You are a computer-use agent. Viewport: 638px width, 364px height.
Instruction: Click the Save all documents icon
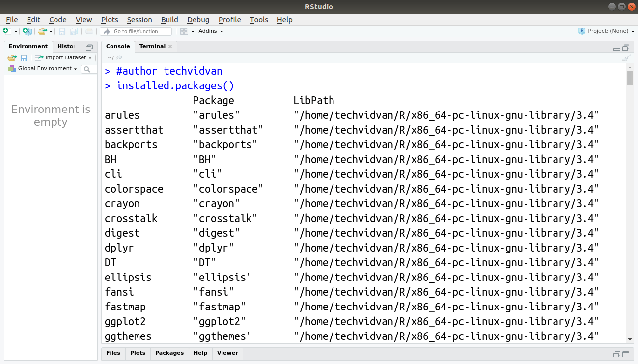coord(74,31)
